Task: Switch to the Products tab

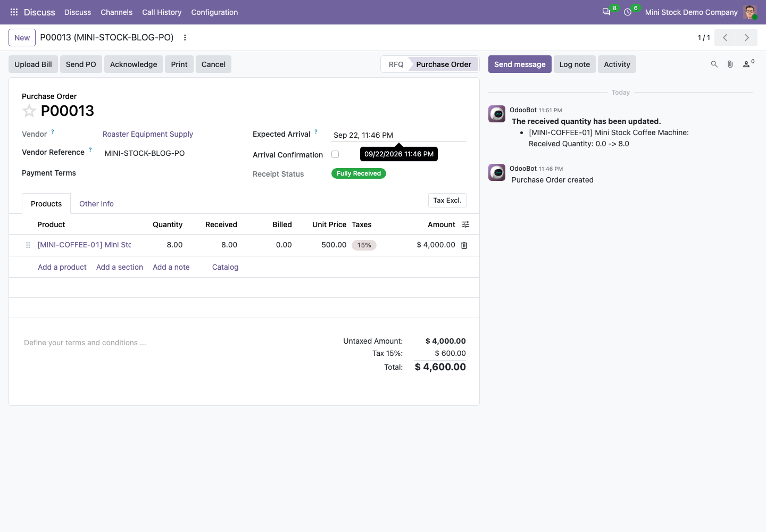Action: [x=46, y=204]
